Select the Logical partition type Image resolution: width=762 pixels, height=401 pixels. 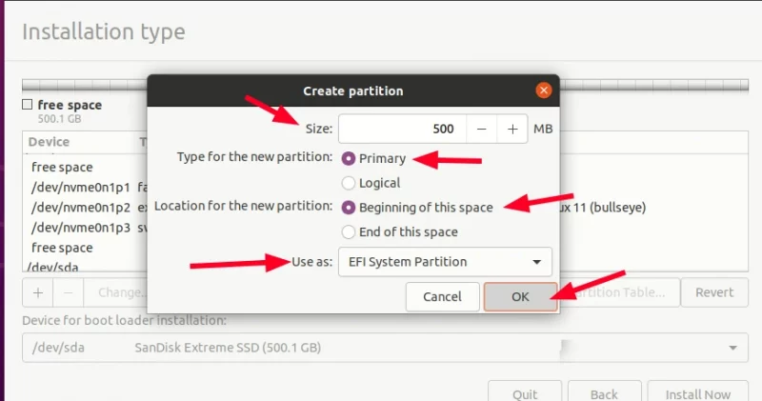pos(348,183)
